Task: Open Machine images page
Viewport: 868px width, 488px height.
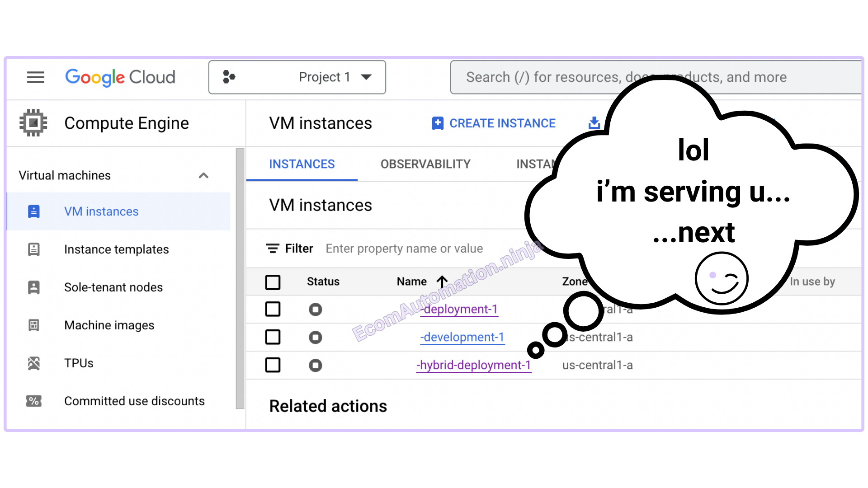Action: tap(109, 325)
